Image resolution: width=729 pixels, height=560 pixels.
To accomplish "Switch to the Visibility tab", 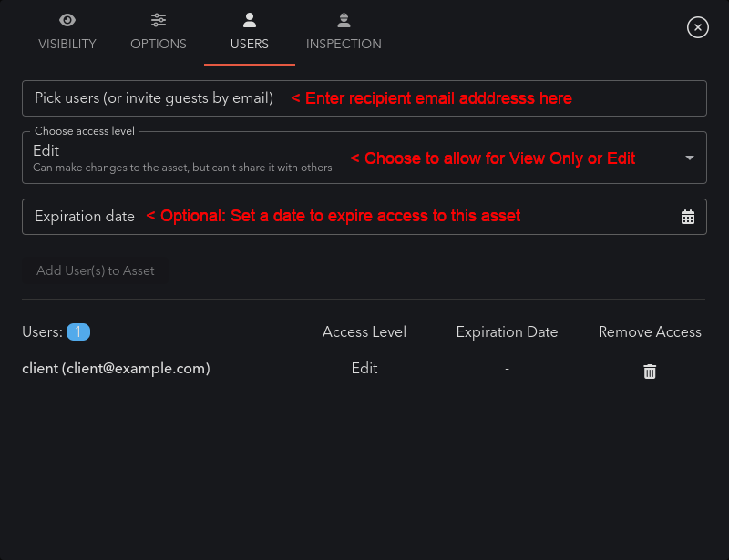I will click(67, 44).
